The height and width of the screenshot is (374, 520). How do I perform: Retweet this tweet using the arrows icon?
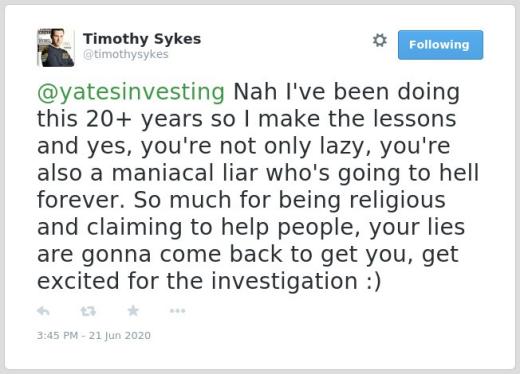[88, 311]
